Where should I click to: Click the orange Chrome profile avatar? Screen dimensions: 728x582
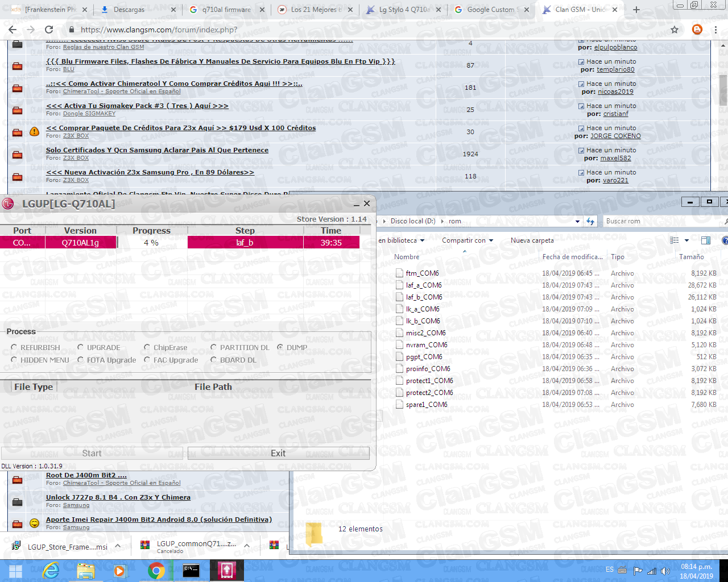coord(697,30)
